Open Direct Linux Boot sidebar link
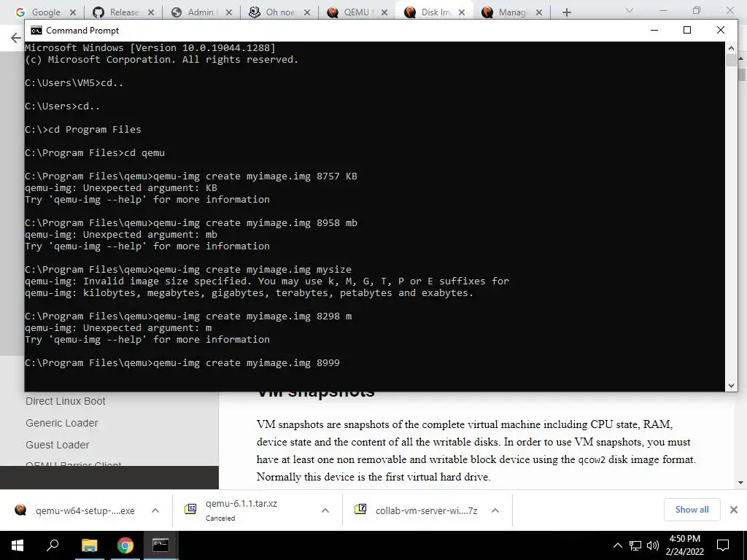 point(65,401)
